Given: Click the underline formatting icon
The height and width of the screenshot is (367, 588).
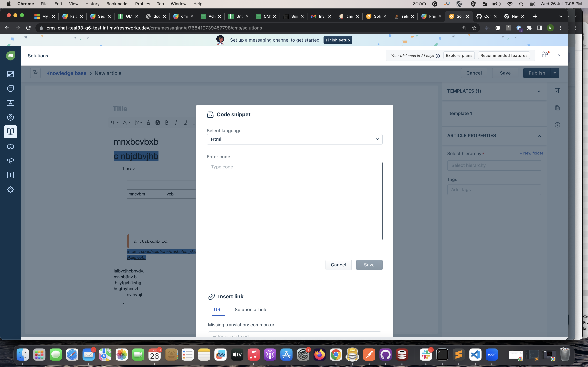Looking at the screenshot, I should 185,123.
